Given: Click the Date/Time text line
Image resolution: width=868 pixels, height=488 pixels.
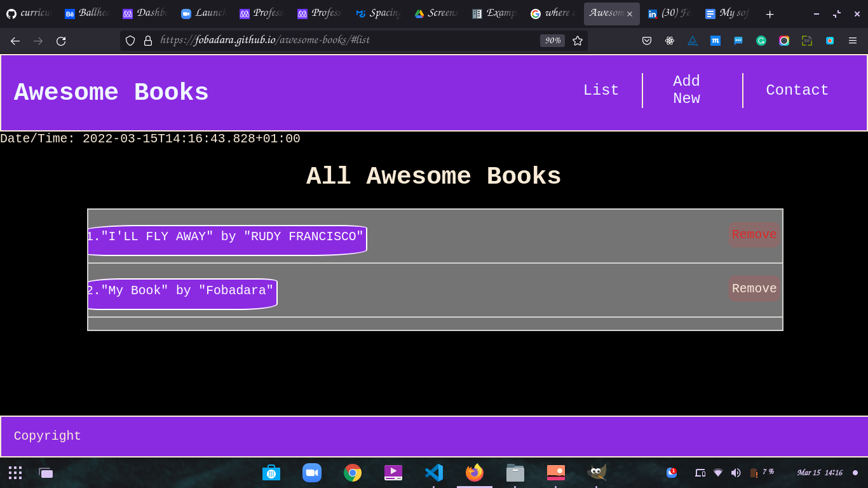Looking at the screenshot, I should click(150, 139).
